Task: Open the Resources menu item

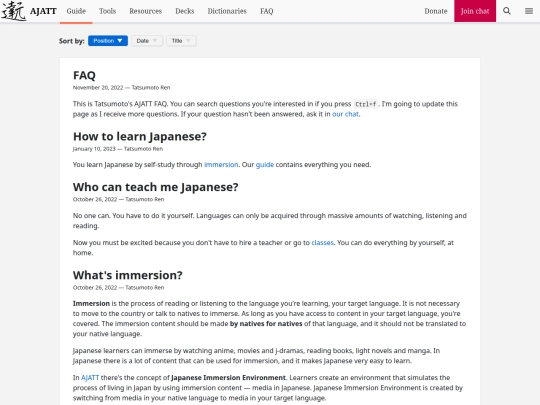Action: [x=146, y=11]
